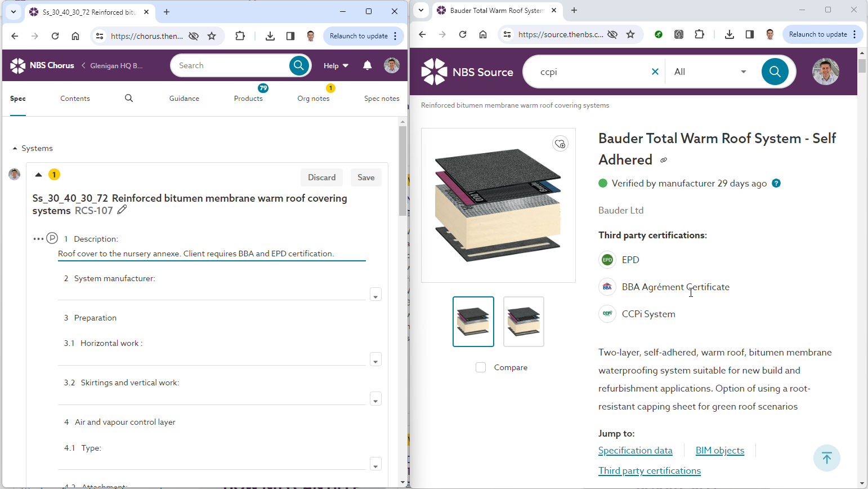The width and height of the screenshot is (868, 489).
Task: Open the Skirtings and vertical work dropdown
Action: pos(375,399)
